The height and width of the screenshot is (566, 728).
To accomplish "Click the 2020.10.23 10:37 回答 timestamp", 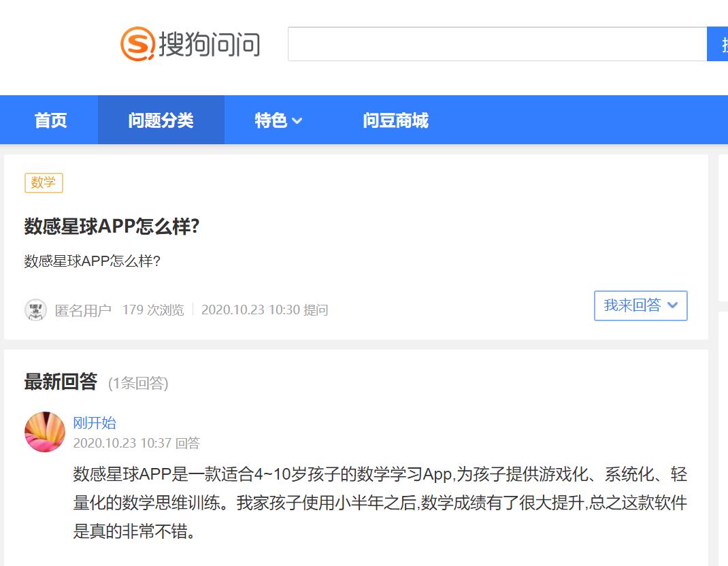I will pos(137,443).
